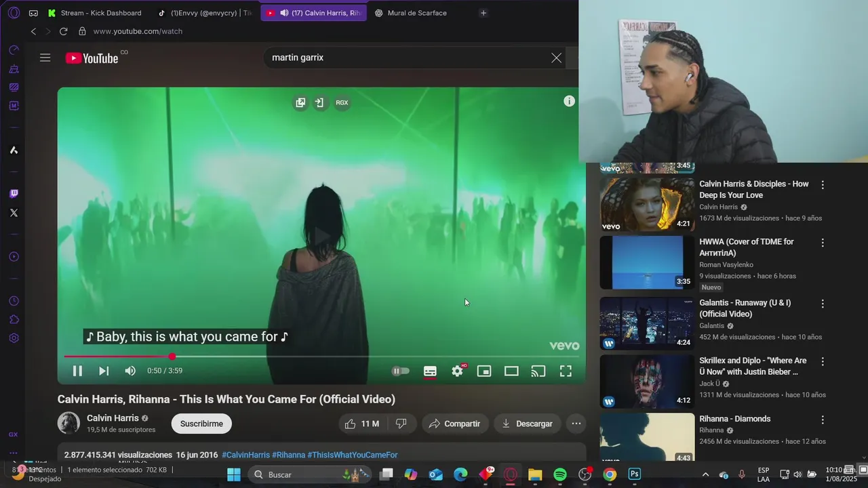This screenshot has height=488, width=868.
Task: Open Windows Start menu
Action: (x=234, y=474)
